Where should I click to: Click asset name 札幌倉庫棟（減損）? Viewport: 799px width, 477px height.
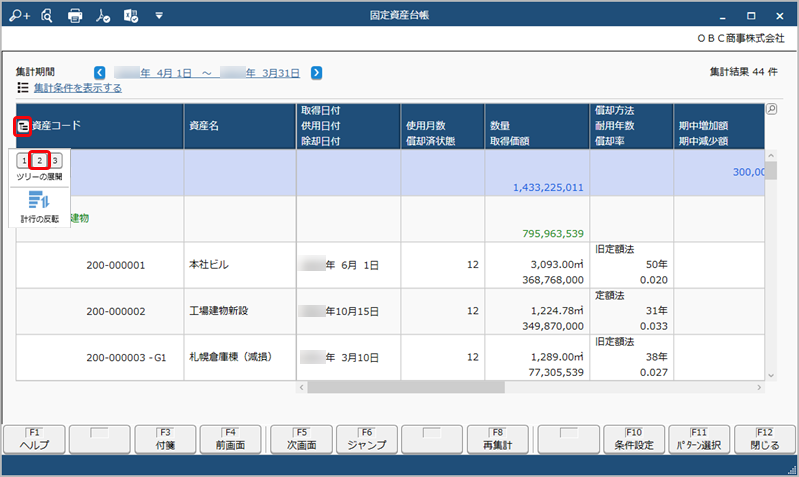[x=230, y=357]
